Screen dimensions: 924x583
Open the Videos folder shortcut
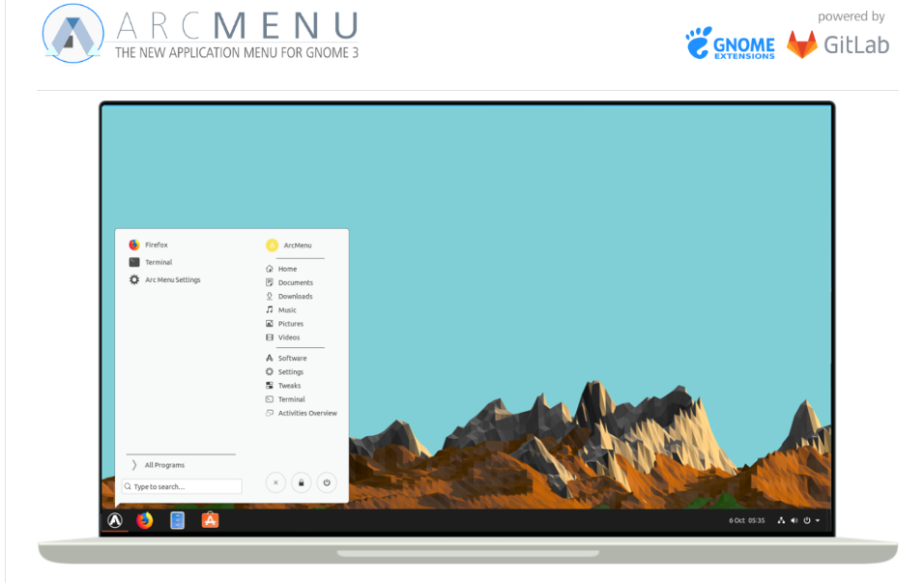(x=283, y=337)
